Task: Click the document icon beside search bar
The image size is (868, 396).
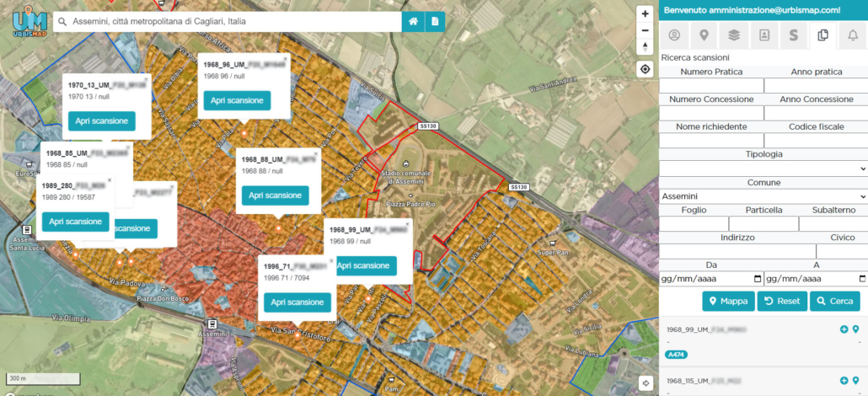Action: point(435,22)
